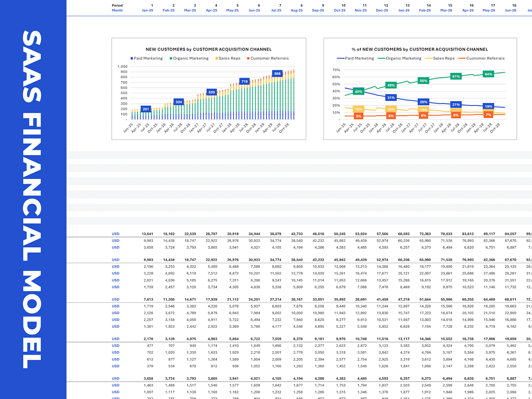Select the cell showing 19,059
This screenshot has width=532, height=399.
510,339
